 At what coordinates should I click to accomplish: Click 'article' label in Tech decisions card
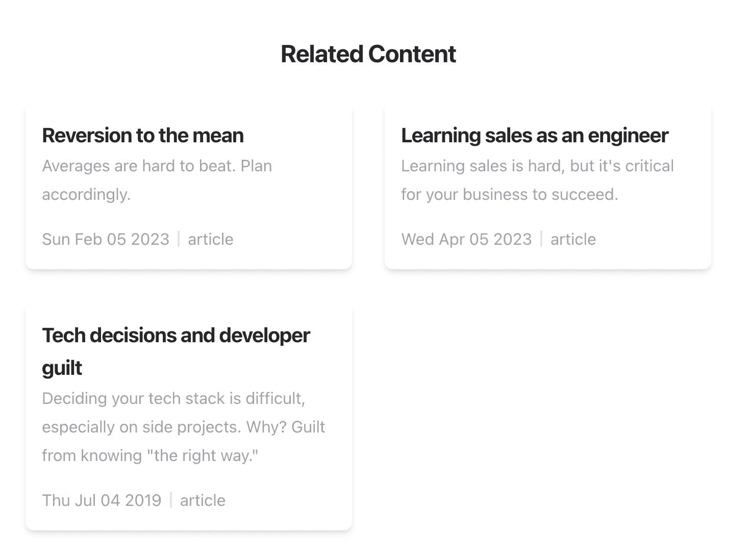pos(203,500)
